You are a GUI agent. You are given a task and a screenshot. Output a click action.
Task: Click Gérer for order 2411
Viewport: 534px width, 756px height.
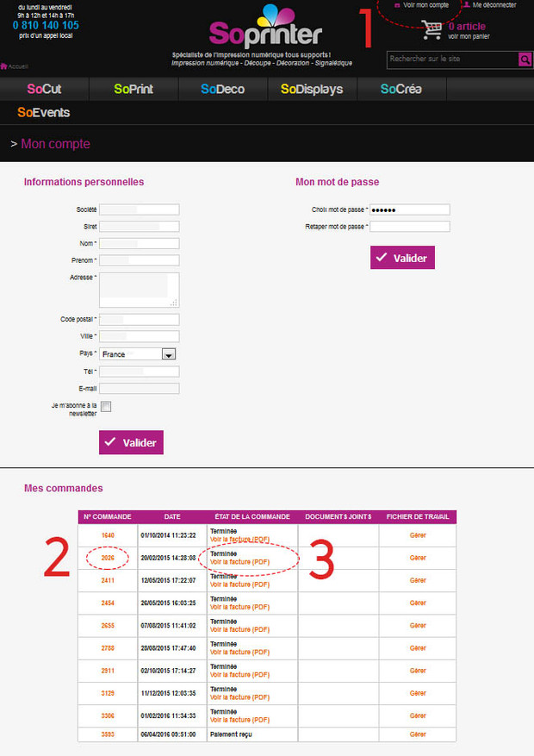(x=418, y=580)
